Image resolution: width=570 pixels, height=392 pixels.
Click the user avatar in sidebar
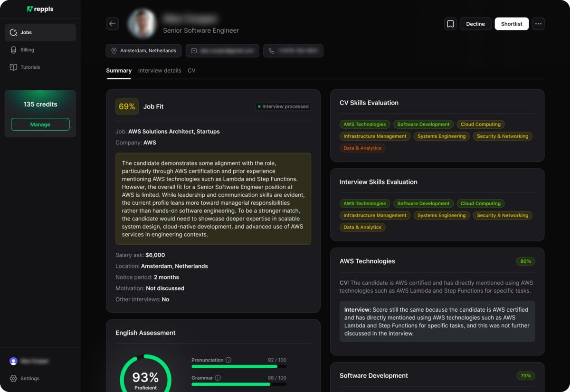click(x=13, y=361)
